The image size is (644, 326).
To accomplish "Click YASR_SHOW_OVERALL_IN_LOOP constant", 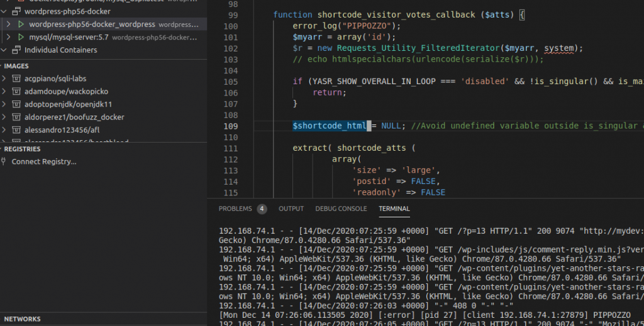I will tap(374, 81).
